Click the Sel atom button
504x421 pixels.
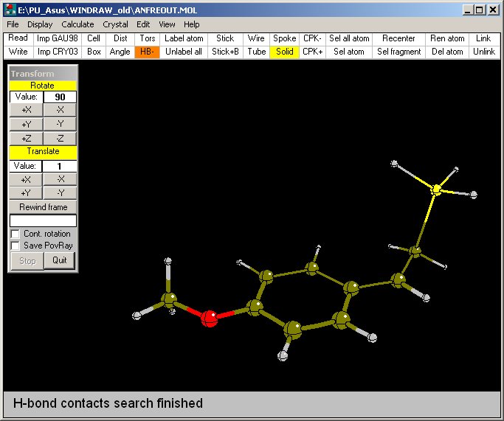pyautogui.click(x=349, y=52)
